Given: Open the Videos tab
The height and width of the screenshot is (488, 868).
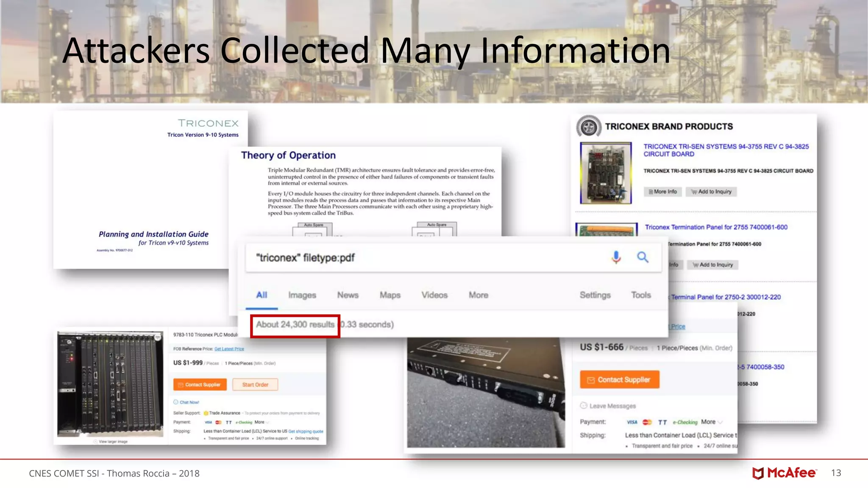Looking at the screenshot, I should (x=434, y=295).
